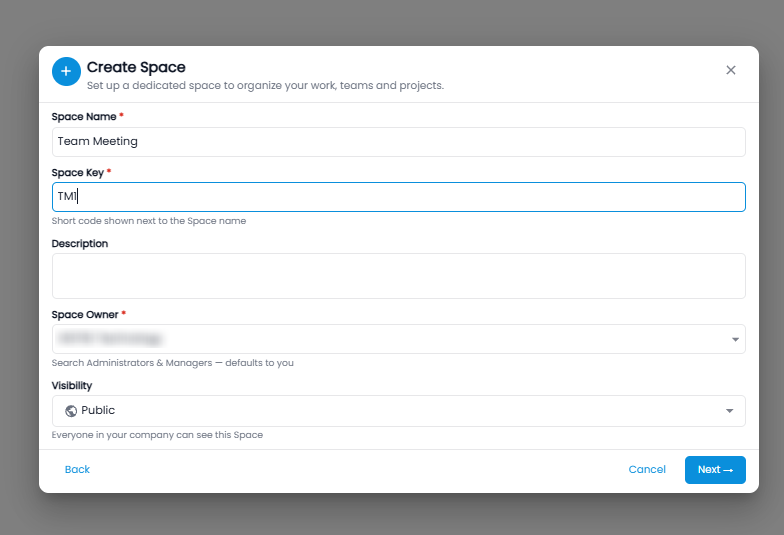
Task: Focus the Space Key input field
Action: (398, 197)
